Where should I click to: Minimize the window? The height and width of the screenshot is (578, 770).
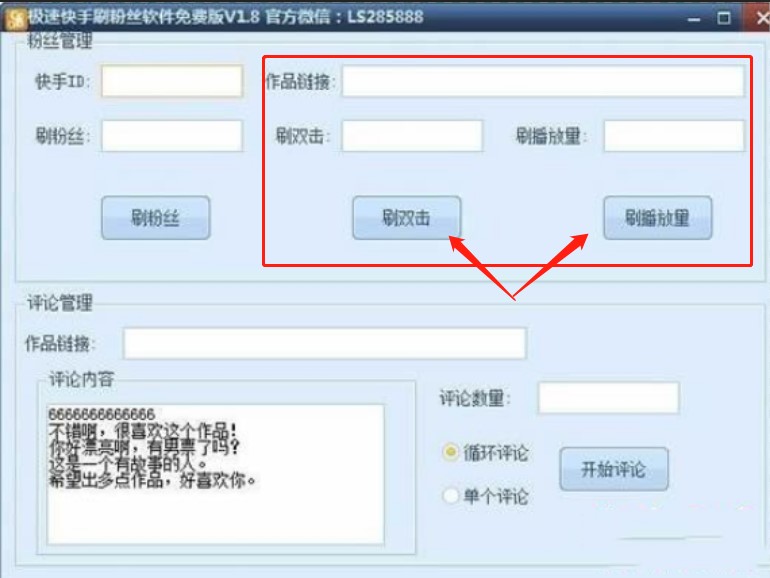pyautogui.click(x=693, y=19)
